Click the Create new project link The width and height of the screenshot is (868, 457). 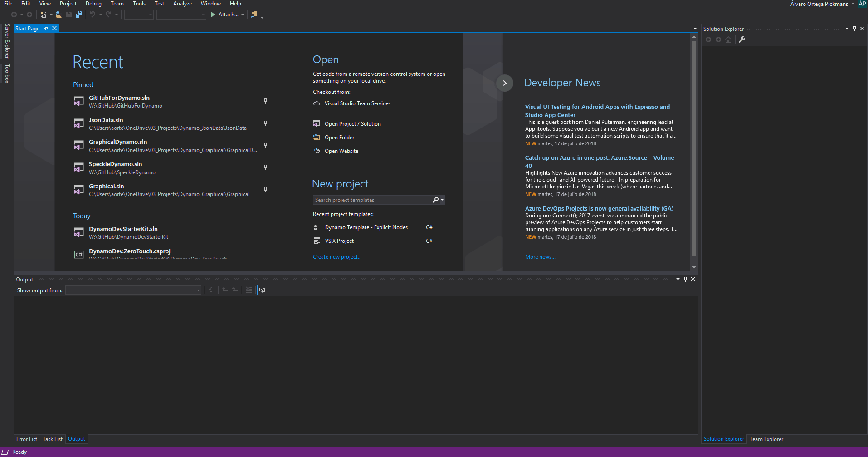point(337,257)
